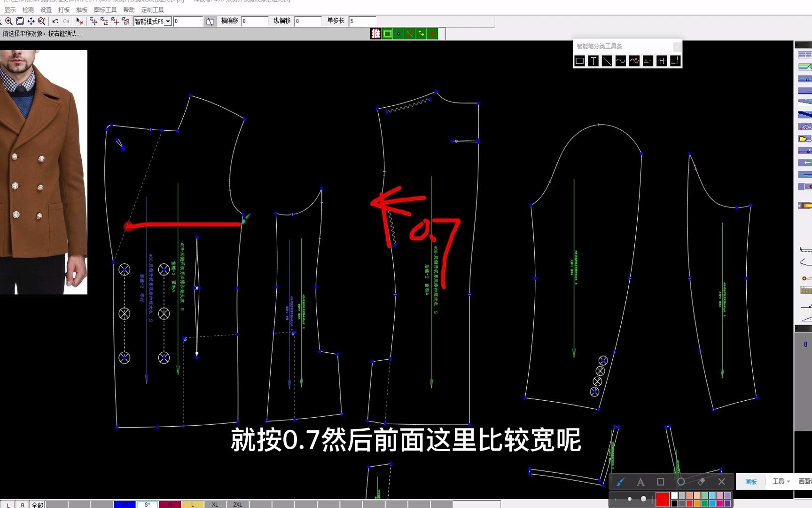Select diagonal line tool in smart pen toolbar
812x508 pixels.
607,61
